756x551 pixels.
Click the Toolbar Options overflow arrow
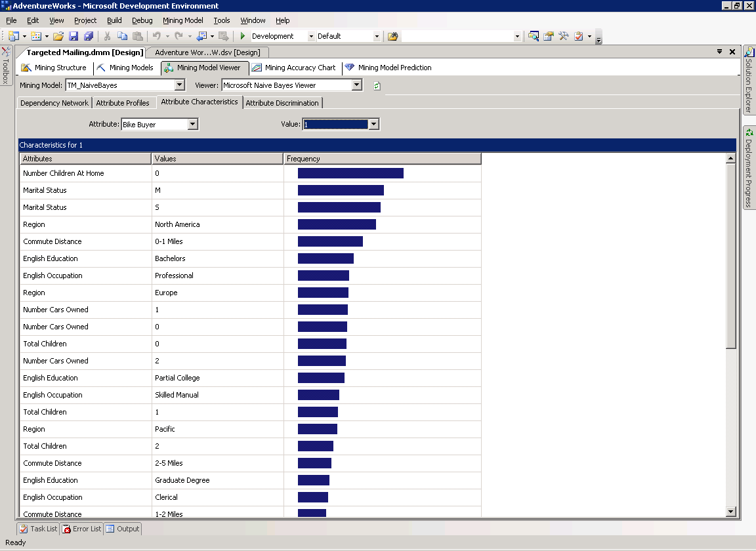(x=598, y=39)
